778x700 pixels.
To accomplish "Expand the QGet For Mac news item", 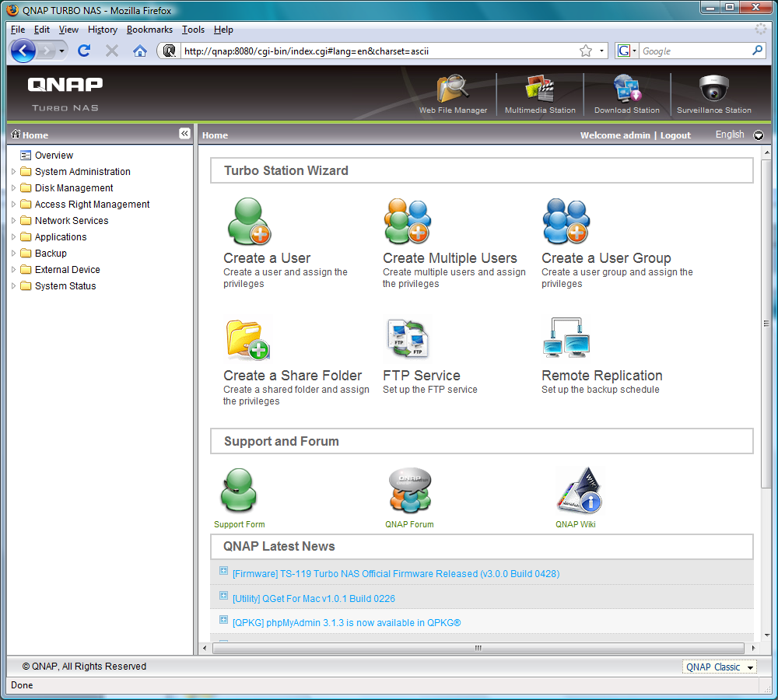I will coord(224,595).
